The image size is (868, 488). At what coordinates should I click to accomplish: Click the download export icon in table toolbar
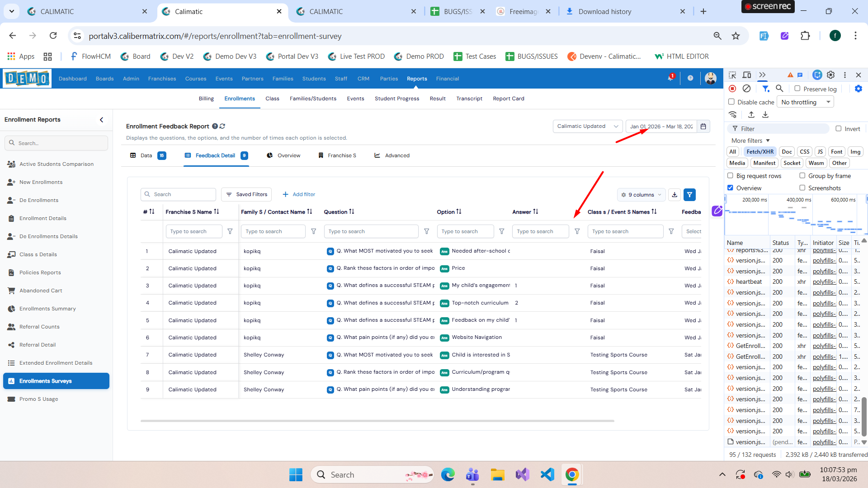[675, 195]
